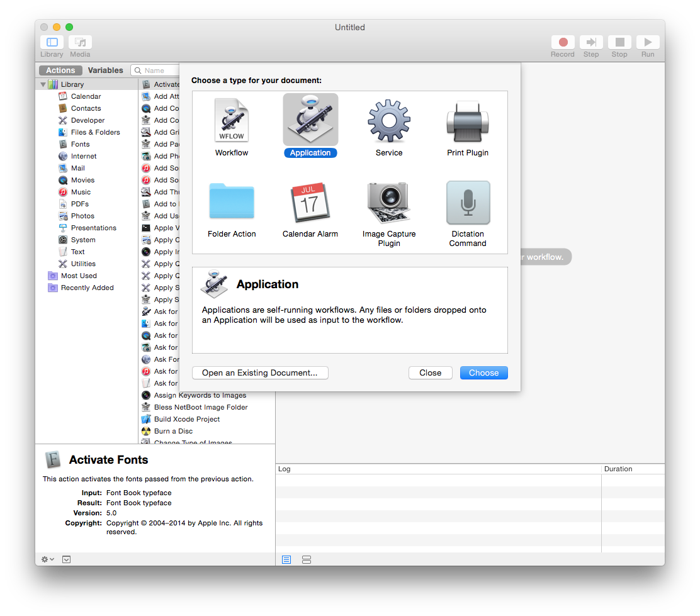The width and height of the screenshot is (700, 616).
Task: Choose the Service gear icon
Action: [x=389, y=120]
